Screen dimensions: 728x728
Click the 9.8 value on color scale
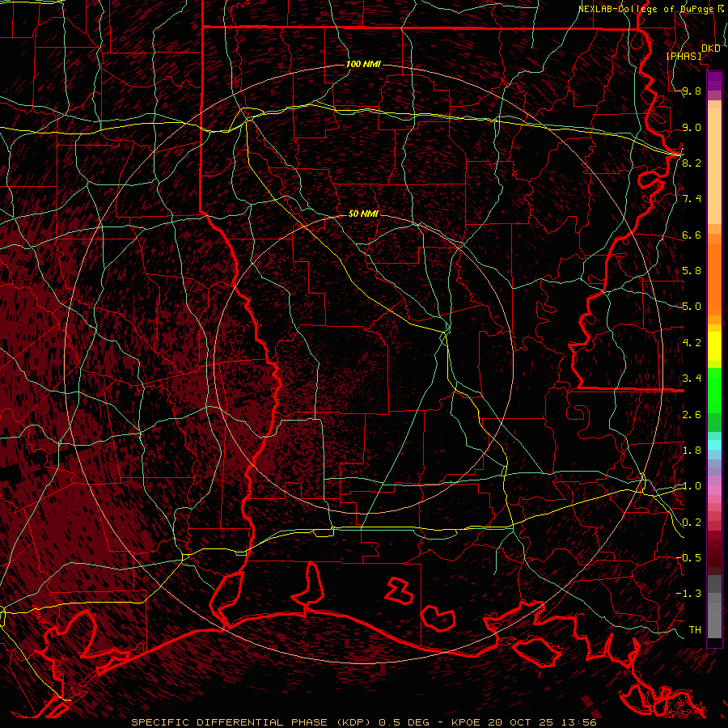click(692, 91)
